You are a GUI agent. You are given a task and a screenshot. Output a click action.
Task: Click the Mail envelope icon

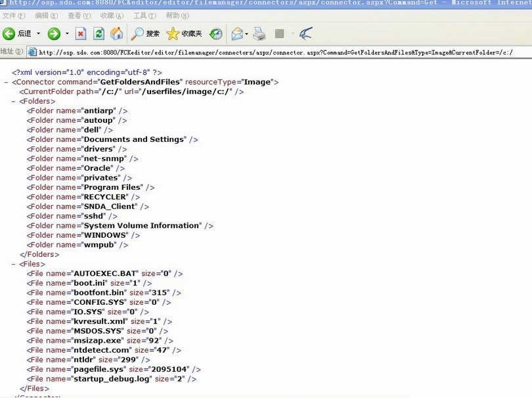pyautogui.click(x=237, y=33)
